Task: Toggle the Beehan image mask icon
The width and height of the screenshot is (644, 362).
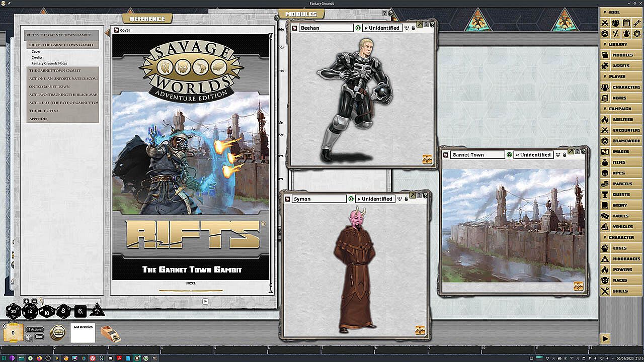Action: 407,28
